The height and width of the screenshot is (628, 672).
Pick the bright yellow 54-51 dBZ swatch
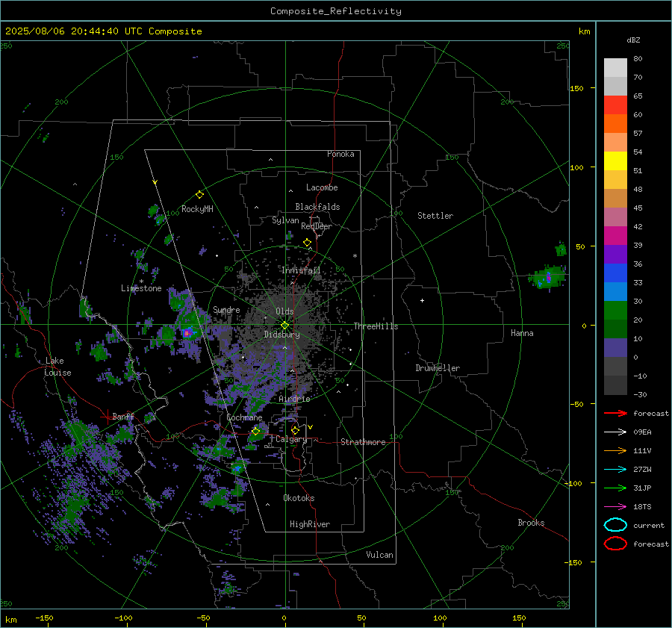pos(615,161)
